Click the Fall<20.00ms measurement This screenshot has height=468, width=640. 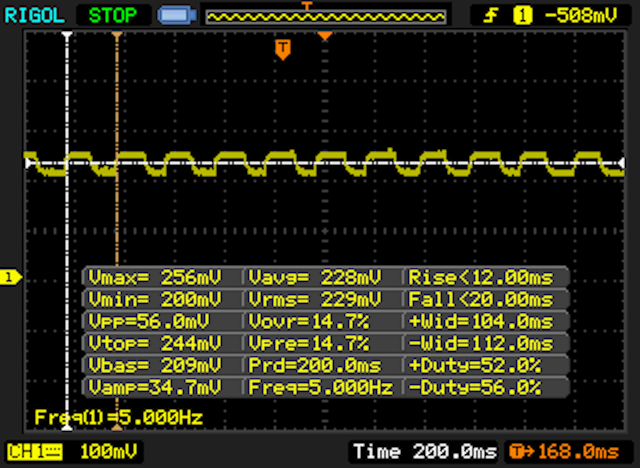(x=481, y=300)
